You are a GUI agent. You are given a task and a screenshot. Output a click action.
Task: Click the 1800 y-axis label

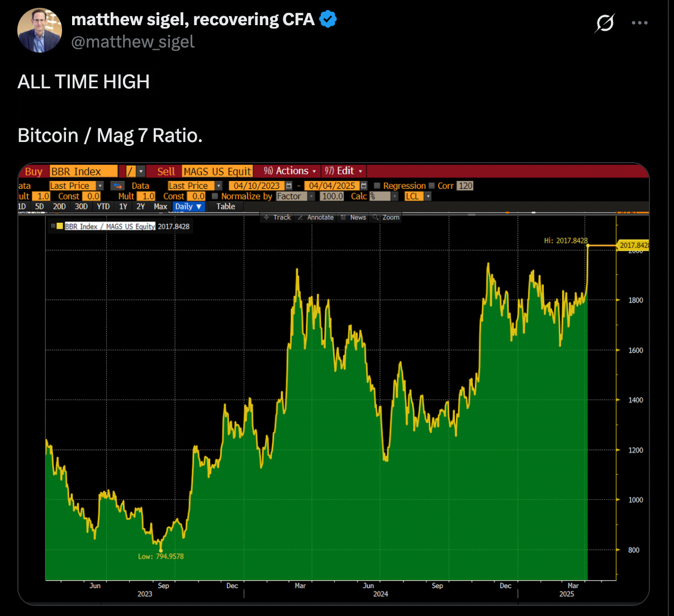point(635,300)
